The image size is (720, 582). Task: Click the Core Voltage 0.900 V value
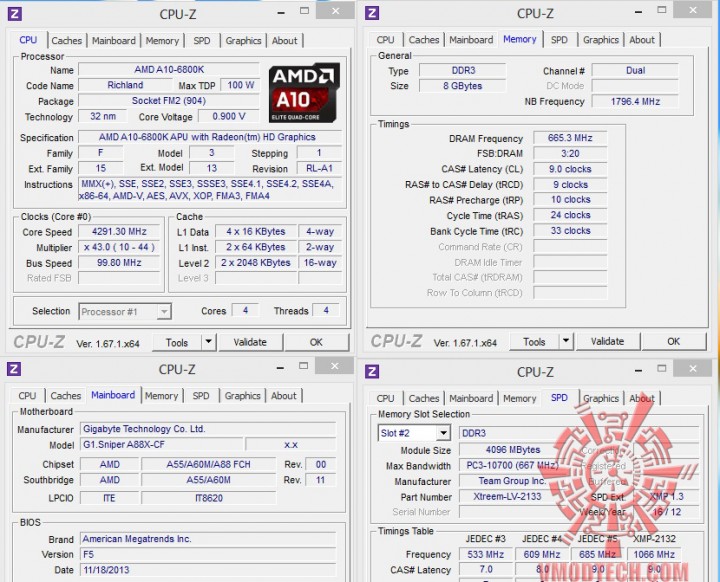(x=229, y=116)
